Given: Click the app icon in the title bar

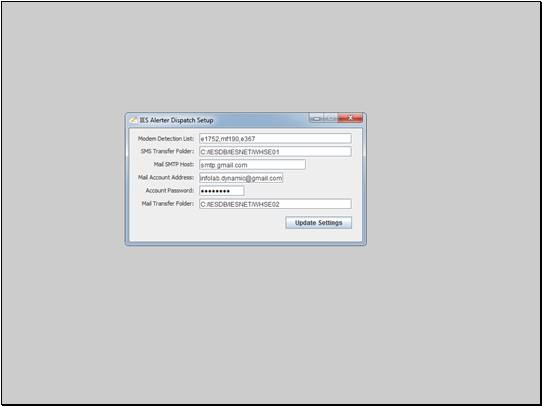Looking at the screenshot, I should click(x=133, y=120).
